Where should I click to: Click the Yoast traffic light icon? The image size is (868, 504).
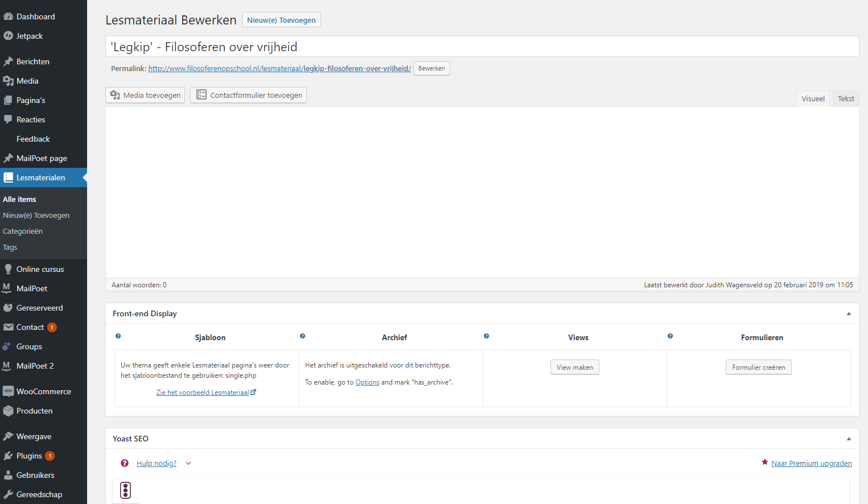125,490
